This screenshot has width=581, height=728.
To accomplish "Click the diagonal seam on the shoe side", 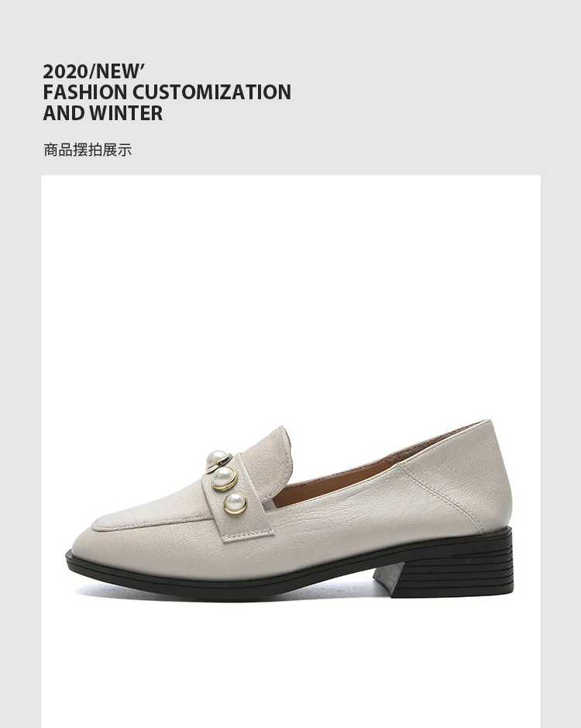I will click(x=441, y=497).
